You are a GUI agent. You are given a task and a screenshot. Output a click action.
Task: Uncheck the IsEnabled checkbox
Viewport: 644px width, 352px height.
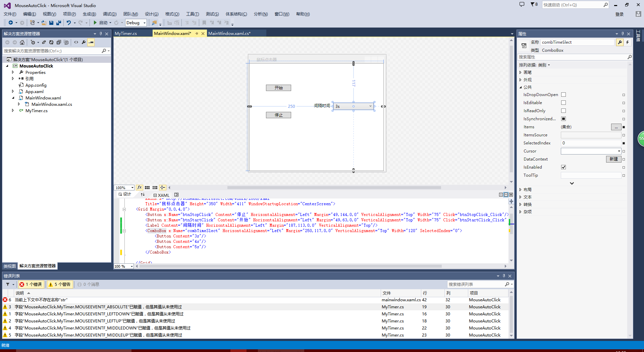coord(563,167)
